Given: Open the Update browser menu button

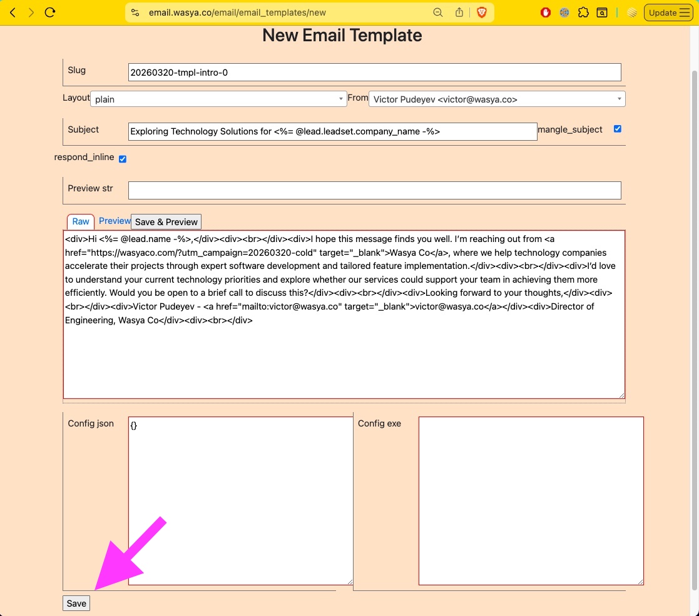Looking at the screenshot, I should pos(668,13).
